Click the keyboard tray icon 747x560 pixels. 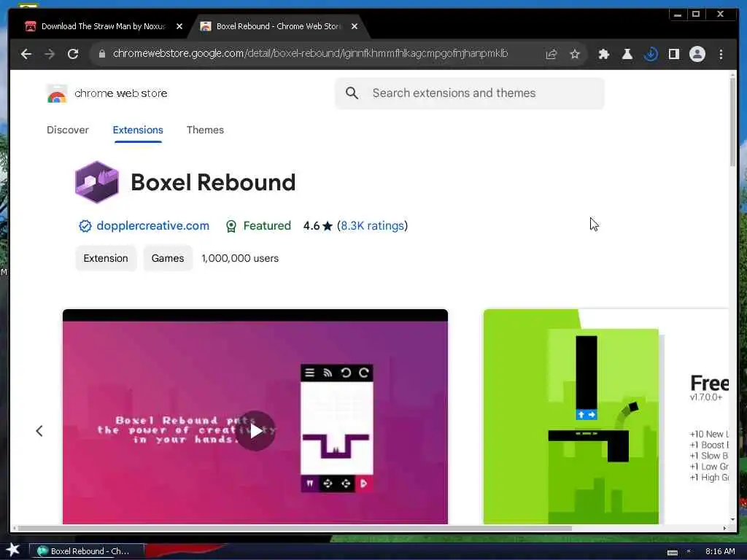click(x=672, y=552)
